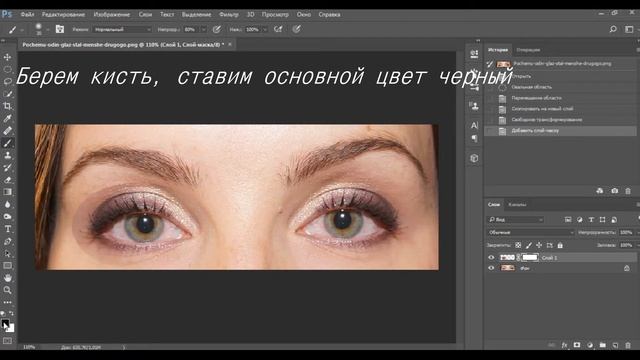The image size is (640, 360).
Task: Open layer blend mode dropdown
Action: point(531,232)
